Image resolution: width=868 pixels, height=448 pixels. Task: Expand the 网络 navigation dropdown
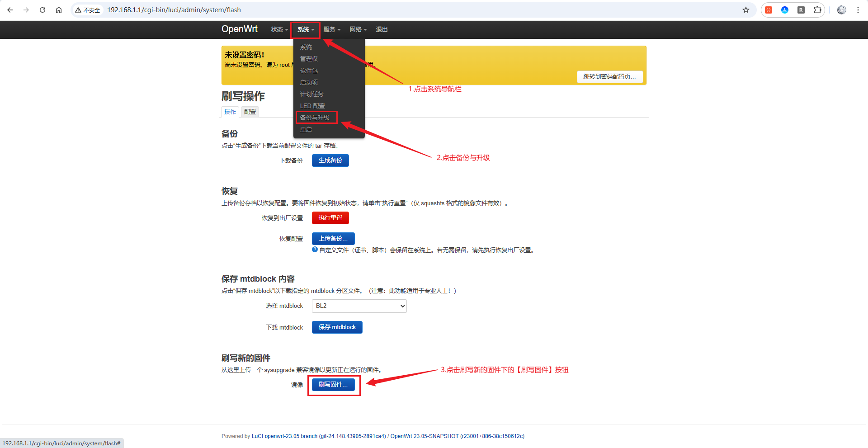[358, 29]
